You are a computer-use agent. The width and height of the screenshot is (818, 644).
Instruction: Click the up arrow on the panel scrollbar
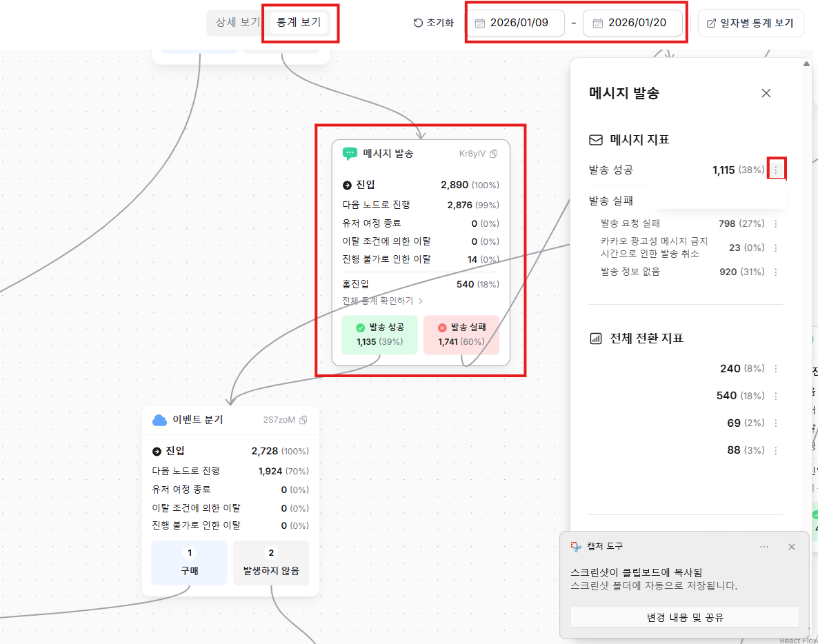coord(806,63)
